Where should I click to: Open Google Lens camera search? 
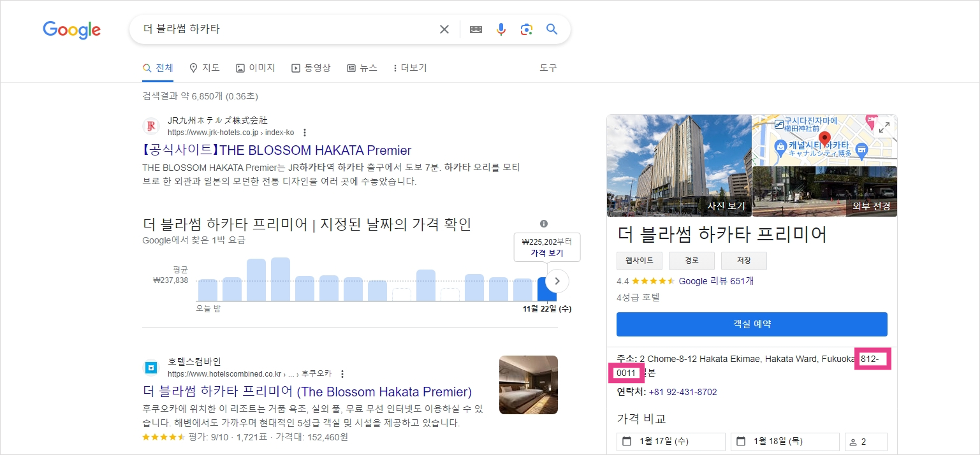click(x=527, y=29)
